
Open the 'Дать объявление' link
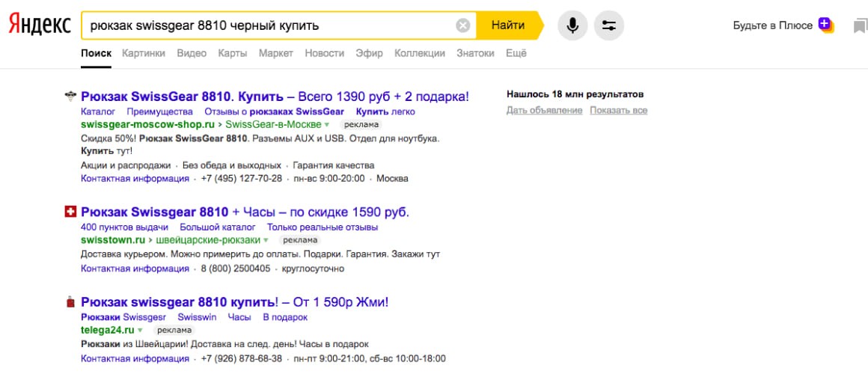click(544, 111)
